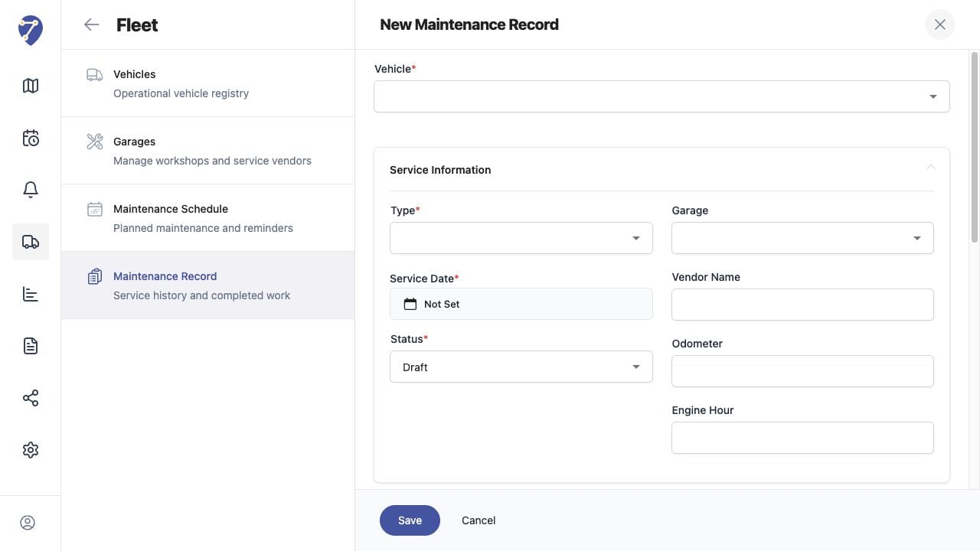Click the Engine Hour input field

tap(802, 438)
